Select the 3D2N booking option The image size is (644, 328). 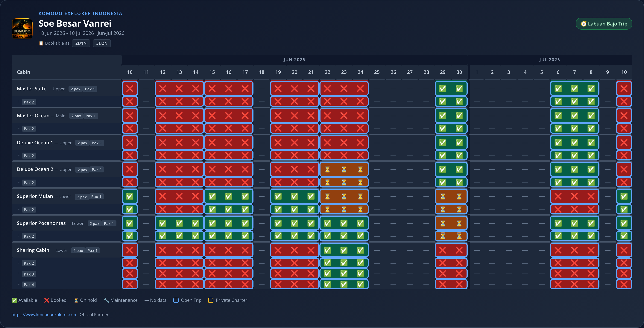(102, 43)
